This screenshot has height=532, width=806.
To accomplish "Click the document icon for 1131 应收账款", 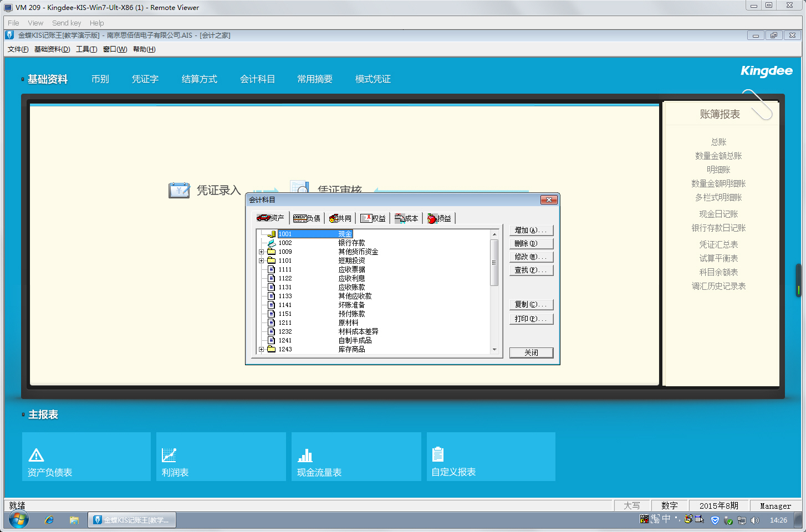I will coord(272,287).
